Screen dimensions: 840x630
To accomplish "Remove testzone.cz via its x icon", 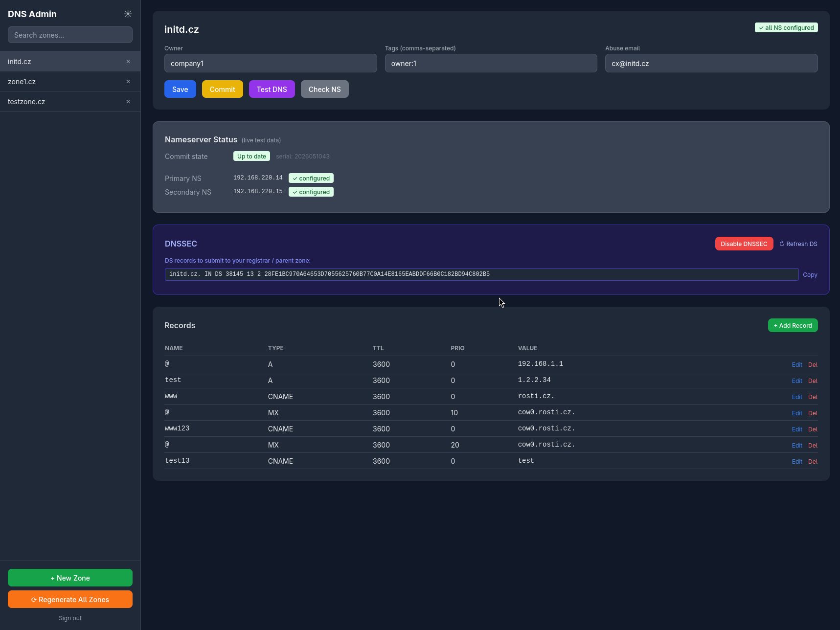I will [x=128, y=102].
